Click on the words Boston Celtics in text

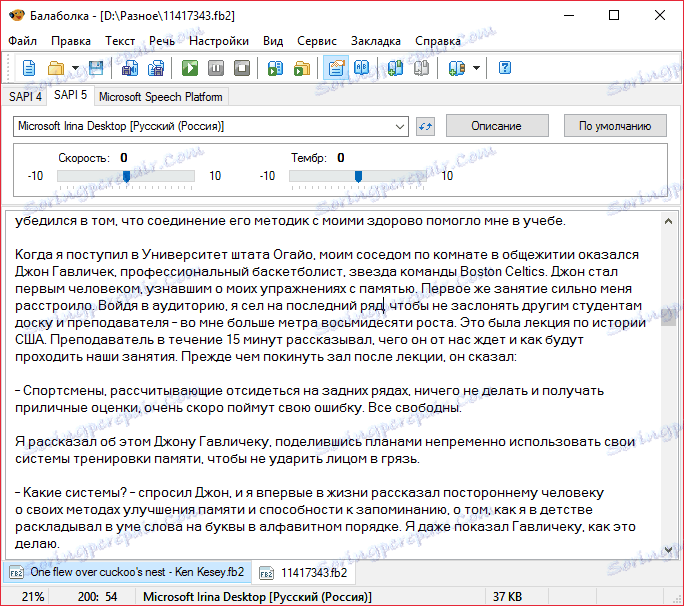(503, 272)
